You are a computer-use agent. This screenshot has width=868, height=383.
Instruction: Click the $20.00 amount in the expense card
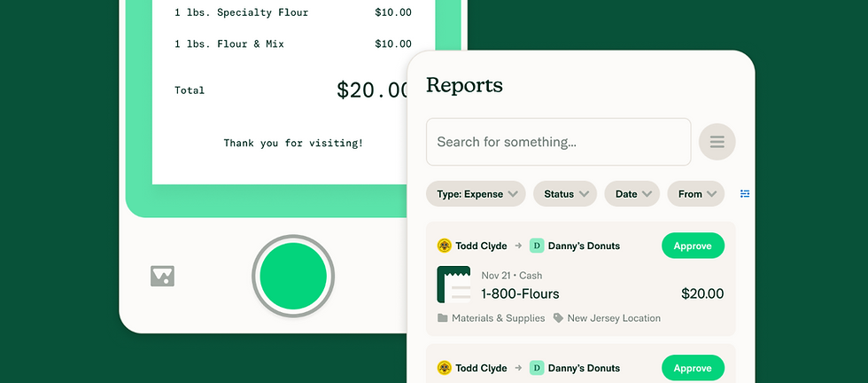[x=701, y=293]
